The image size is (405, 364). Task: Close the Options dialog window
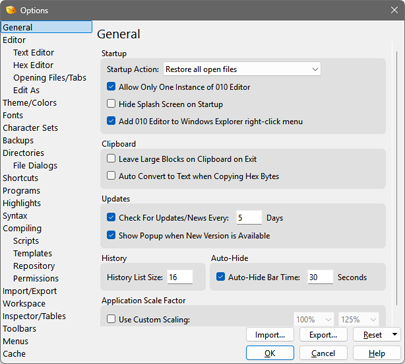pos(394,10)
